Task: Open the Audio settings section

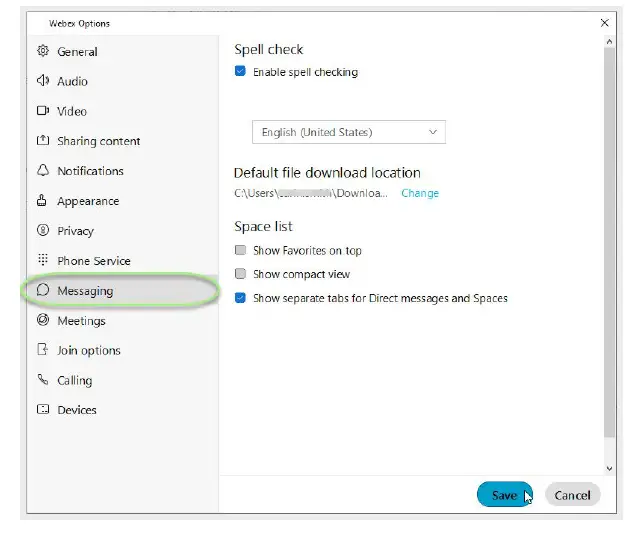Action: coord(72,81)
